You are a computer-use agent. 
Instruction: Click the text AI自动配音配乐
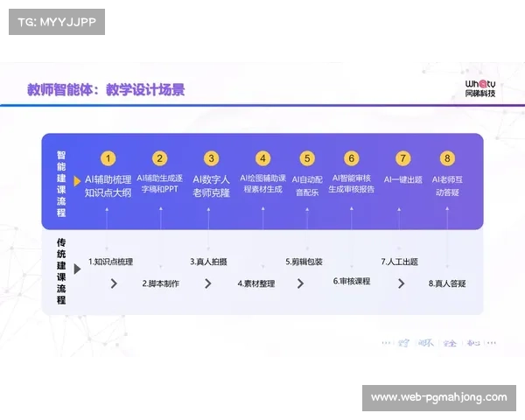[307, 186]
